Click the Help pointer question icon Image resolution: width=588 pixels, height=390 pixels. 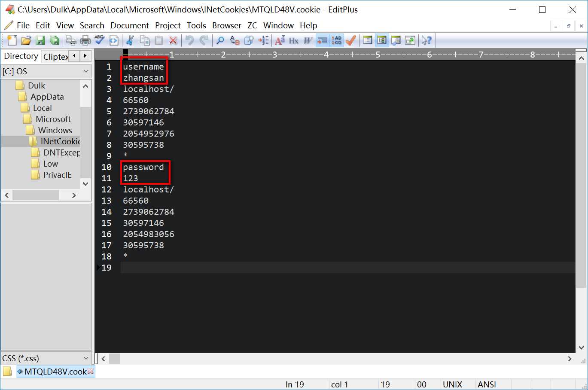(427, 40)
